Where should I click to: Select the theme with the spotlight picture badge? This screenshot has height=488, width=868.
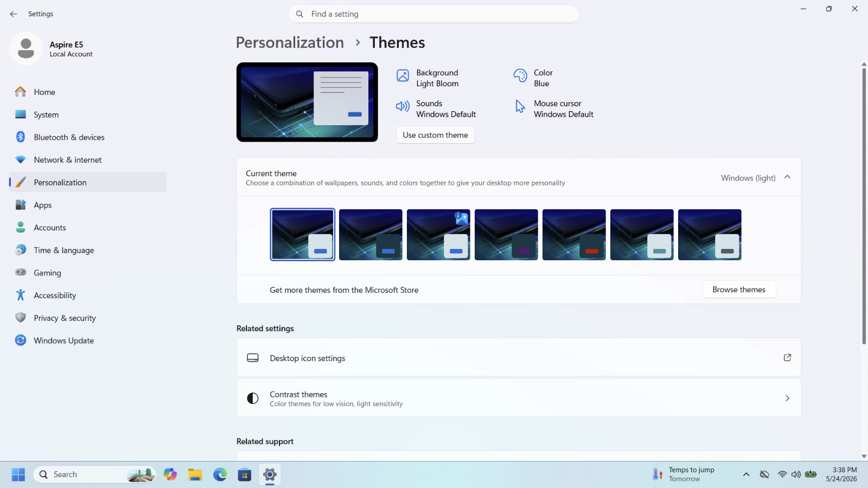(438, 235)
